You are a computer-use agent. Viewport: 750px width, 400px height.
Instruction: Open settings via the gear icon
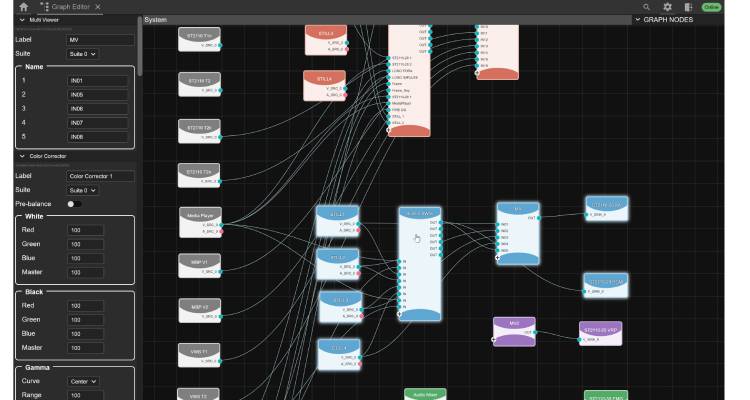point(667,7)
